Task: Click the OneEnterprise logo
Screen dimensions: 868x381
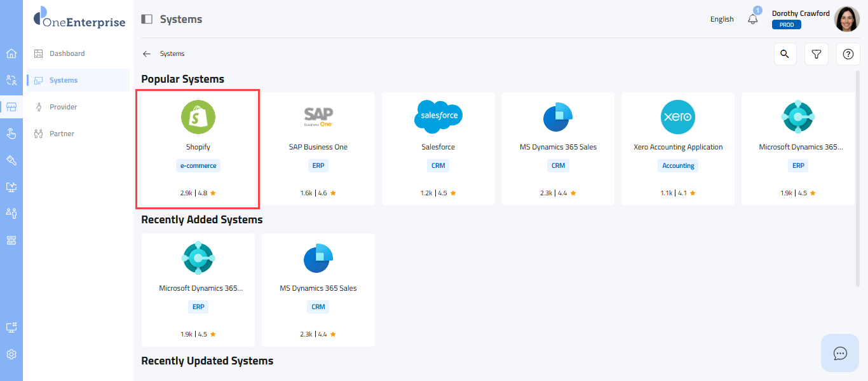Action: 79,18
